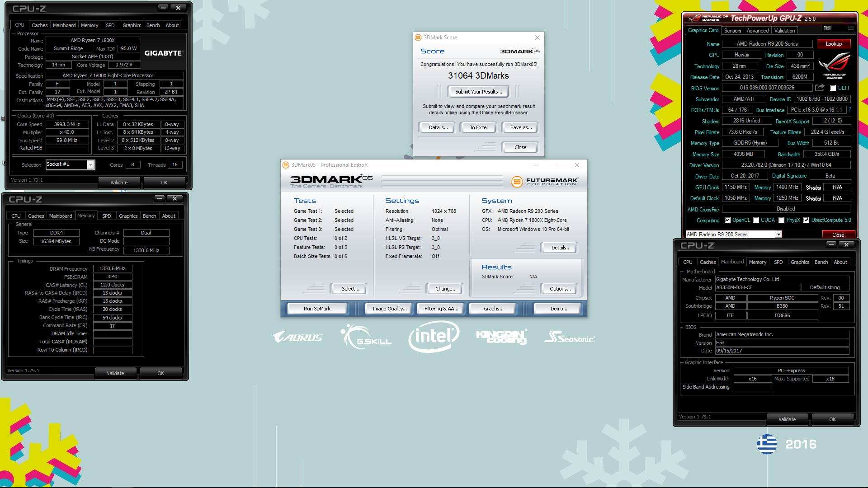Click the Core Speed 3993.3 MHz value

[67, 124]
